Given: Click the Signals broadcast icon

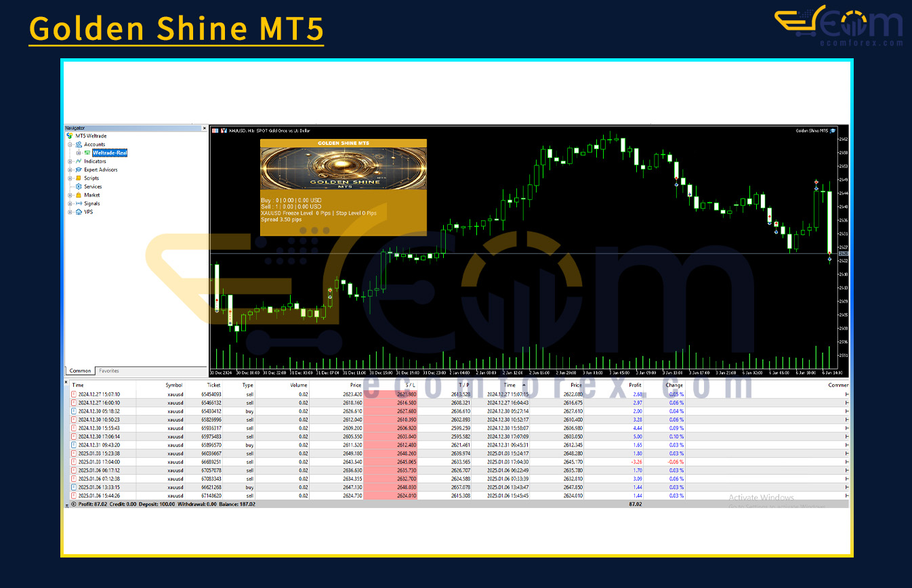Looking at the screenshot, I should (79, 203).
